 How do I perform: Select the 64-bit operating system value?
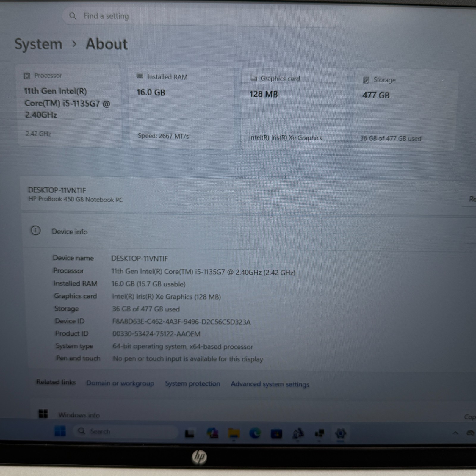(183, 347)
